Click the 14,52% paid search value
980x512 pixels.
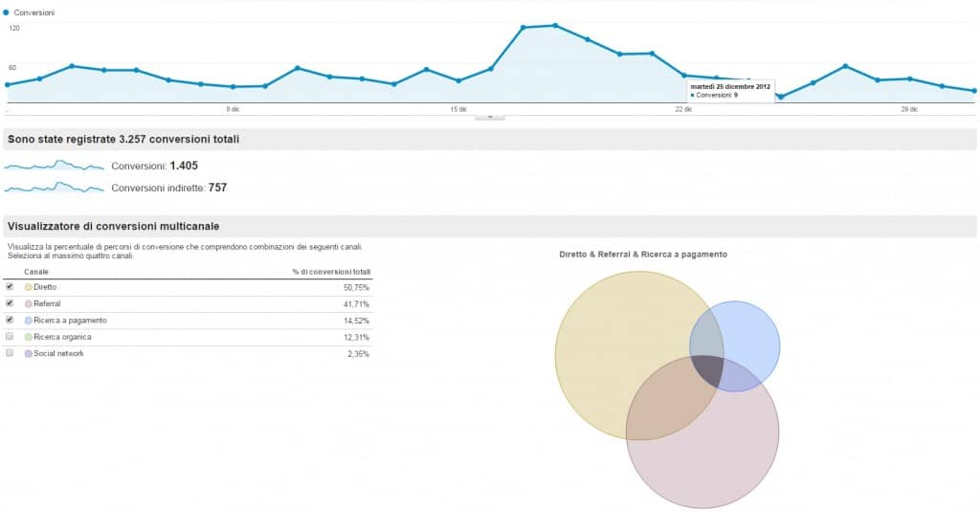[x=356, y=321]
